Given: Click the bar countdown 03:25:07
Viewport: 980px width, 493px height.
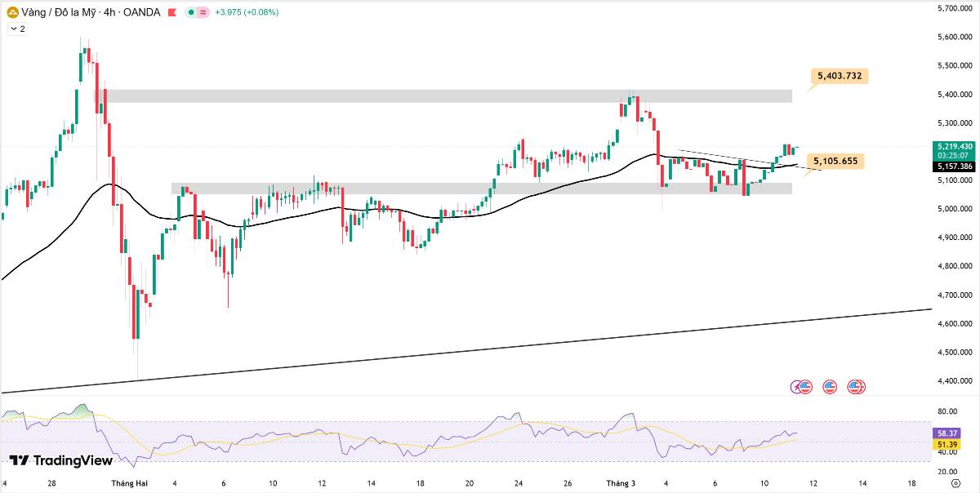Looking at the screenshot, I should click(x=955, y=155).
